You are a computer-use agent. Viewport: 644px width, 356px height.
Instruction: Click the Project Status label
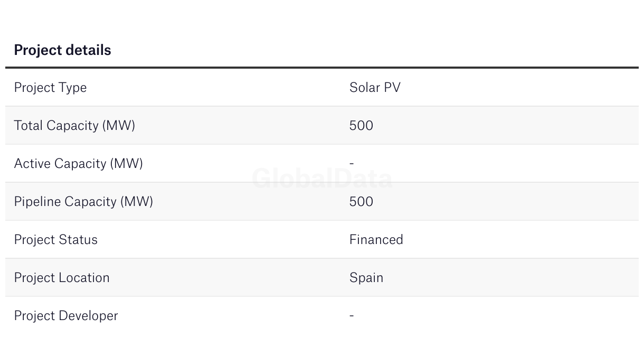55,240
